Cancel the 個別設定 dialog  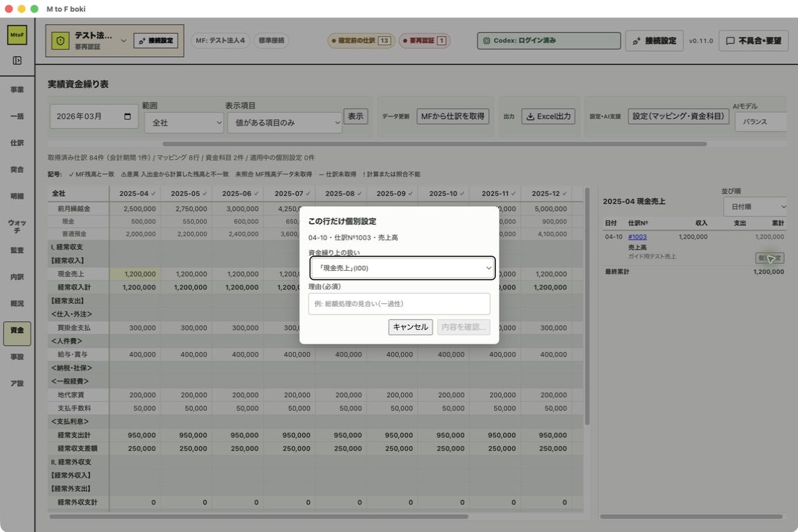[x=410, y=327]
